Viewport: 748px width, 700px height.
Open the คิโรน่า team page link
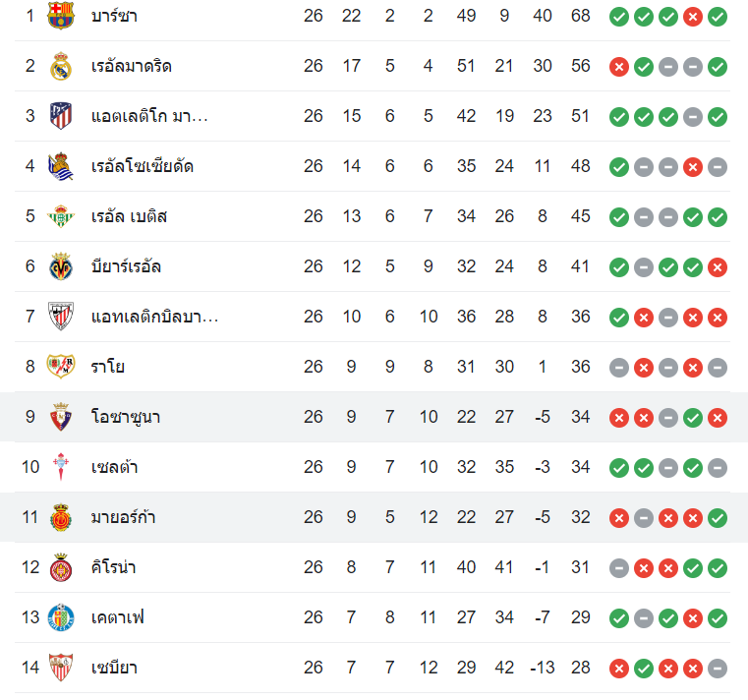(x=113, y=567)
